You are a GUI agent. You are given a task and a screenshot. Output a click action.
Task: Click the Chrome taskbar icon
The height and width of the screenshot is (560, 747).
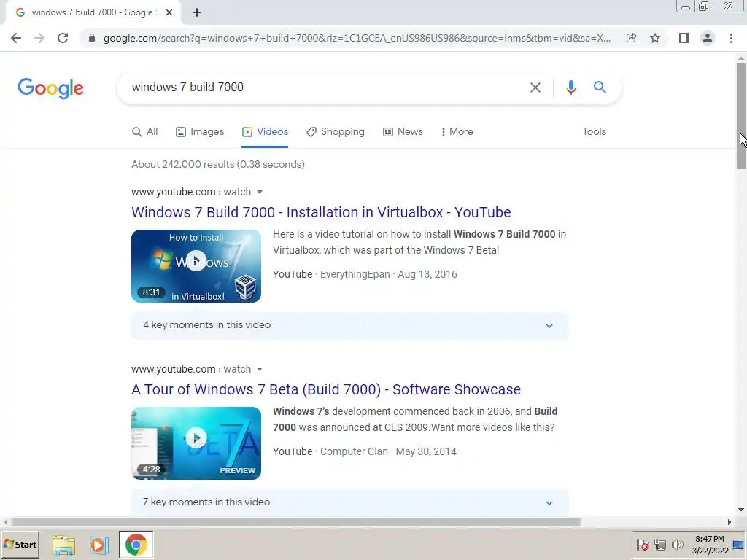(136, 545)
